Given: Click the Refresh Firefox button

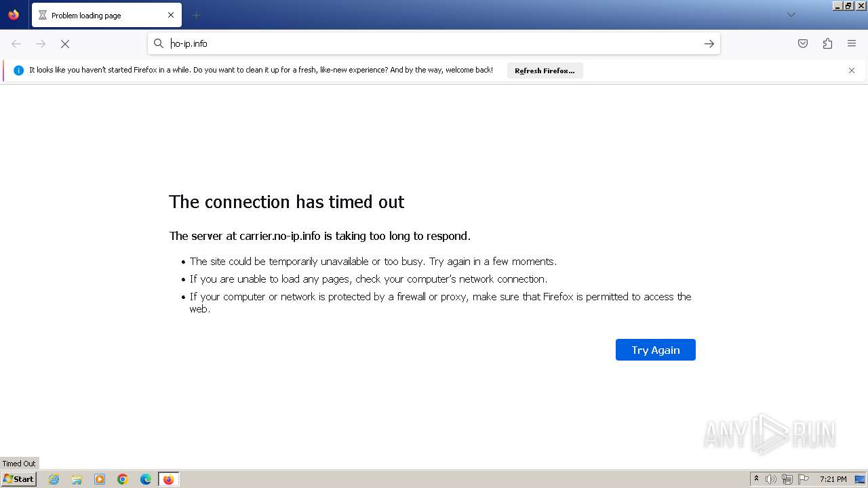Looking at the screenshot, I should coord(545,70).
